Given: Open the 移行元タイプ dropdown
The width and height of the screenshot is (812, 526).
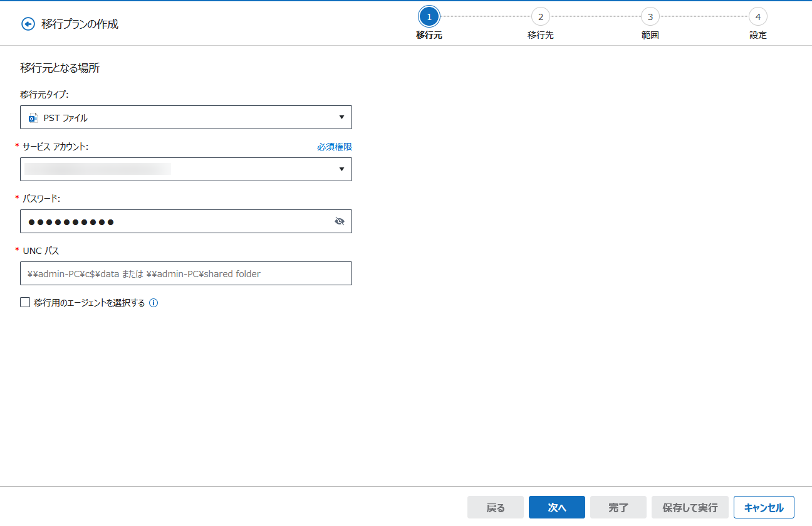Looking at the screenshot, I should (186, 117).
